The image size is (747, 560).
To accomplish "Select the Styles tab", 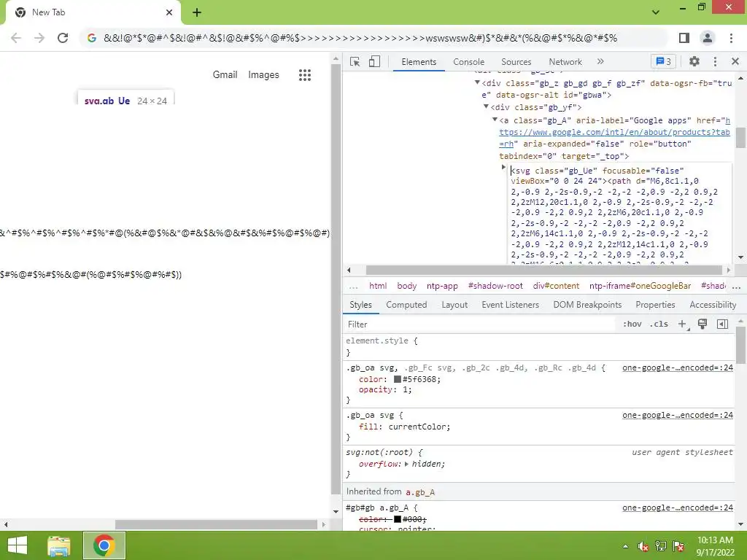I will (360, 305).
